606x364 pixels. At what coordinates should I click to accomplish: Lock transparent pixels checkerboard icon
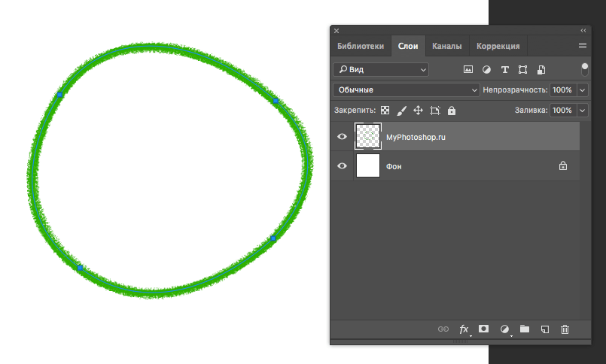pyautogui.click(x=385, y=111)
